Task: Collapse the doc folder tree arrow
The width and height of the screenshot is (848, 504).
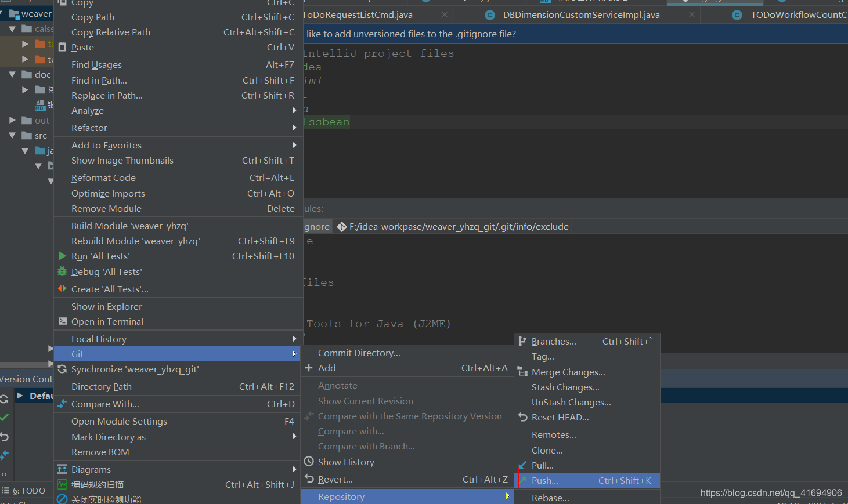Action: (12, 74)
